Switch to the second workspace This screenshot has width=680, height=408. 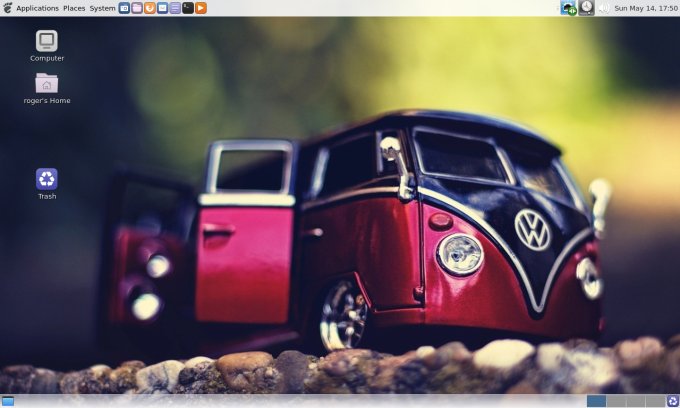(616, 401)
